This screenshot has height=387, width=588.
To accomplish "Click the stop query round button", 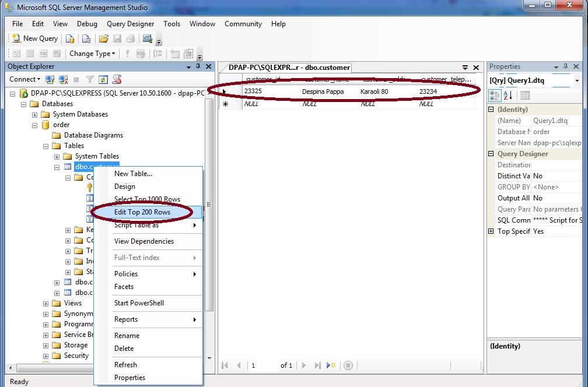I will (348, 365).
